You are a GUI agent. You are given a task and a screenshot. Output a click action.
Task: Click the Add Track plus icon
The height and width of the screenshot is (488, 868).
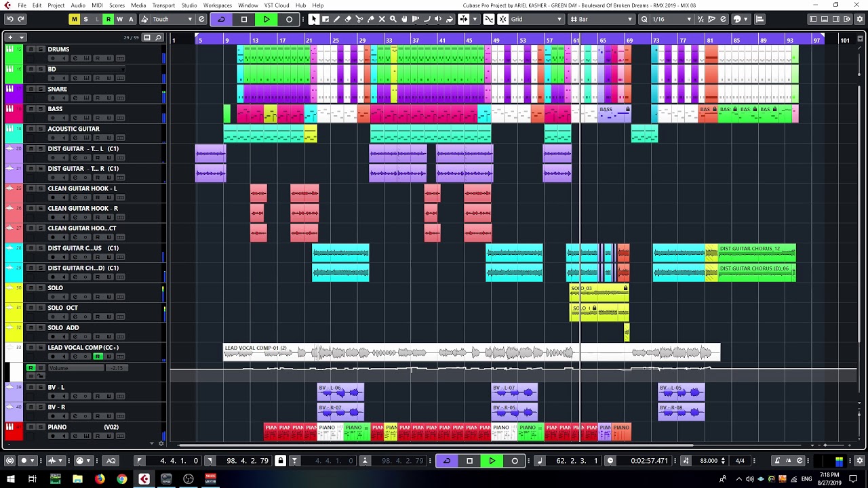[x=10, y=37]
